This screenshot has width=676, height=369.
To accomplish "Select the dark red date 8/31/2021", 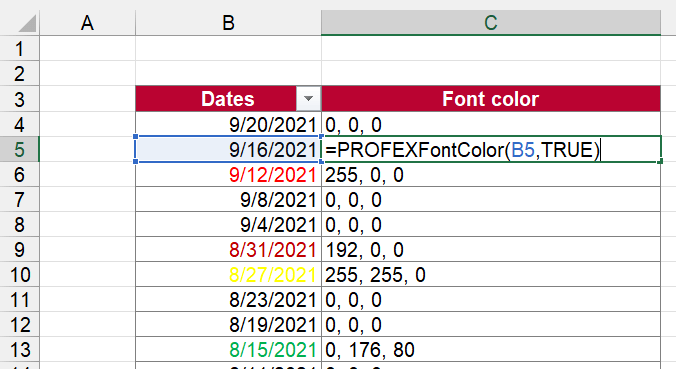I will tap(228, 249).
